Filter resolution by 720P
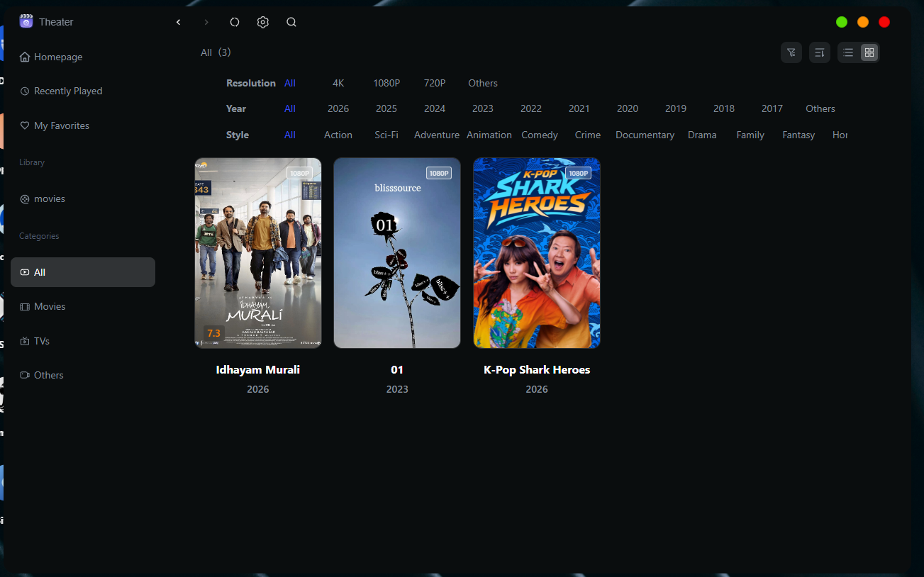924x577 pixels. 435,83
